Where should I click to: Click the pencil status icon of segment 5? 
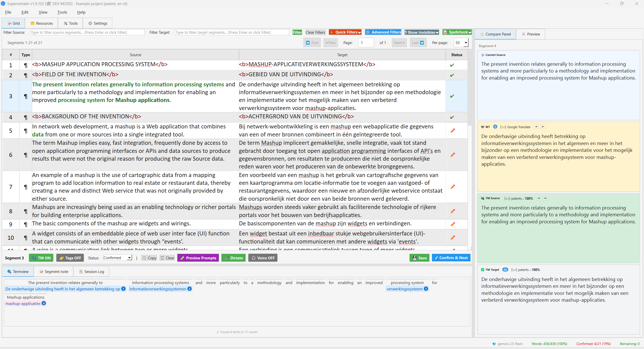[453, 130]
